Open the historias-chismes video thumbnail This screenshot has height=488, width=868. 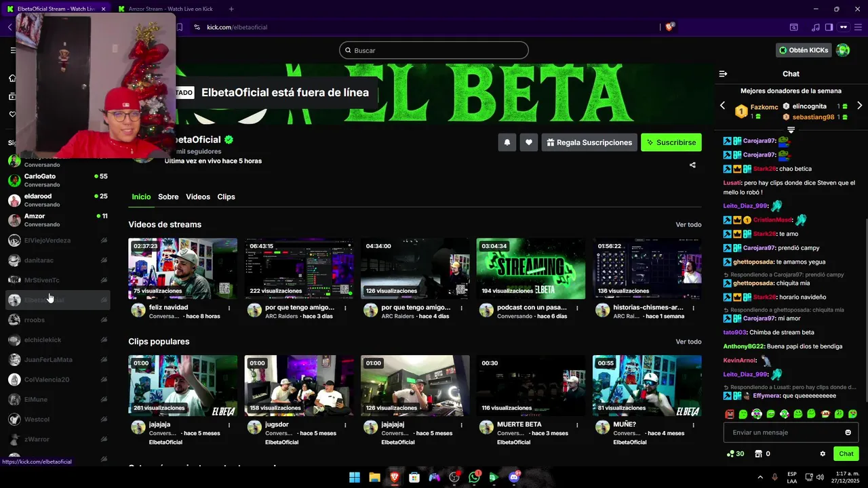coord(647,268)
